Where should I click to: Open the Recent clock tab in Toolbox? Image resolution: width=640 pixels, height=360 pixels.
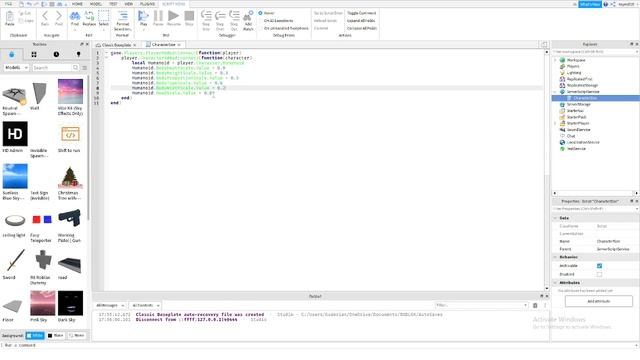[x=56, y=54]
